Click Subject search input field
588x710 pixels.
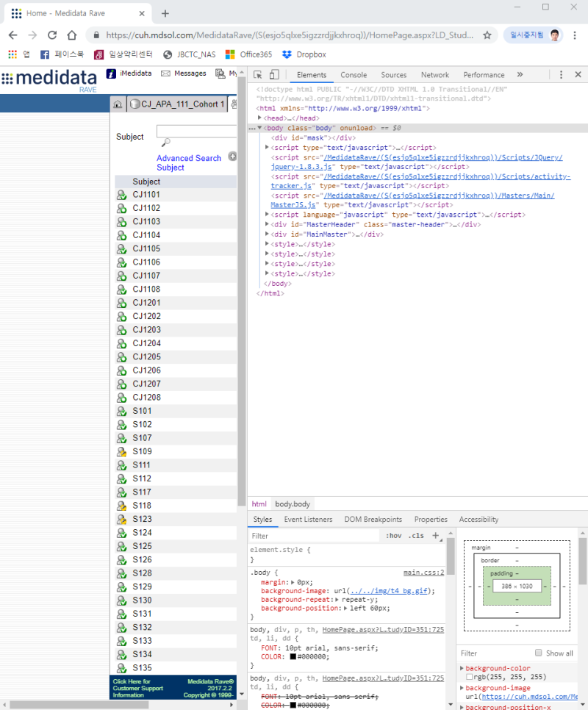click(x=196, y=132)
